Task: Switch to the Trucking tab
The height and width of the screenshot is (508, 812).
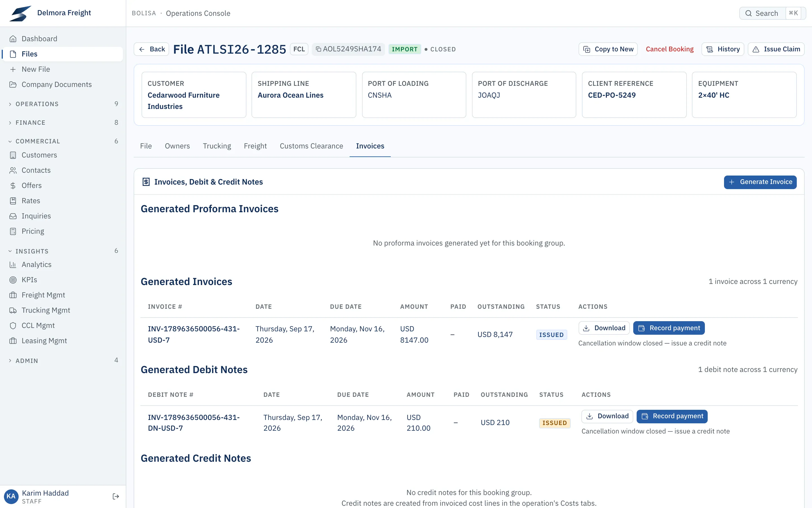Action: [x=217, y=146]
